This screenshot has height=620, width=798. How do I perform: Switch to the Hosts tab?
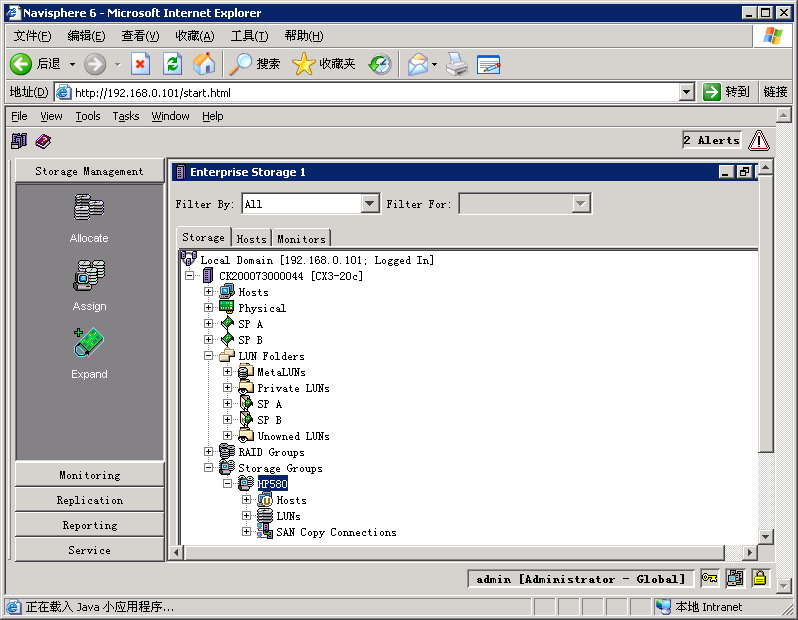[x=251, y=238]
